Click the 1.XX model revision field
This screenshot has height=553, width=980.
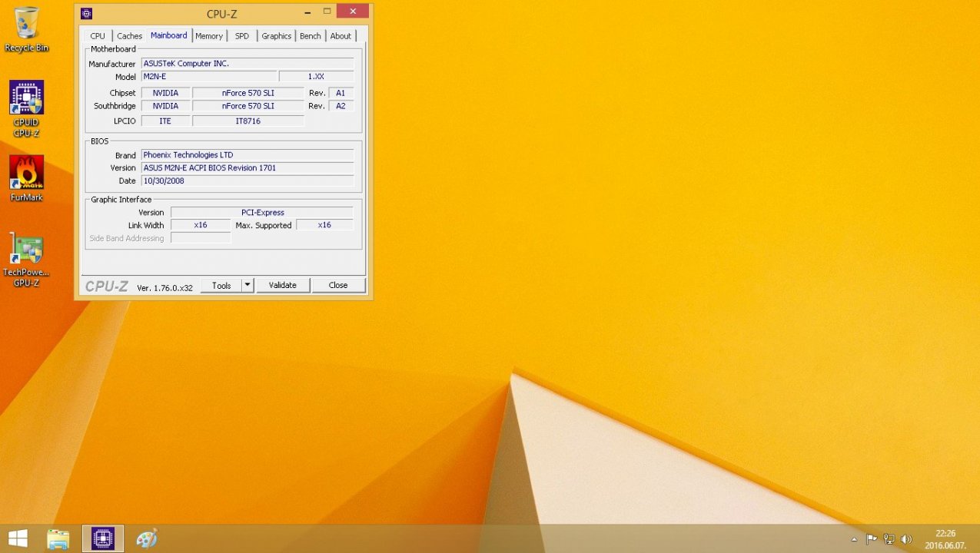click(x=316, y=77)
